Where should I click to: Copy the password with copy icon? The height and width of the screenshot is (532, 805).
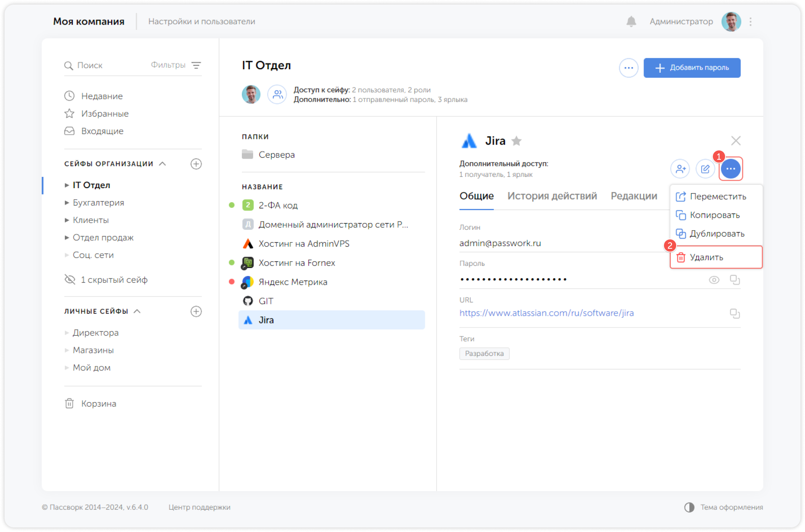(x=735, y=280)
